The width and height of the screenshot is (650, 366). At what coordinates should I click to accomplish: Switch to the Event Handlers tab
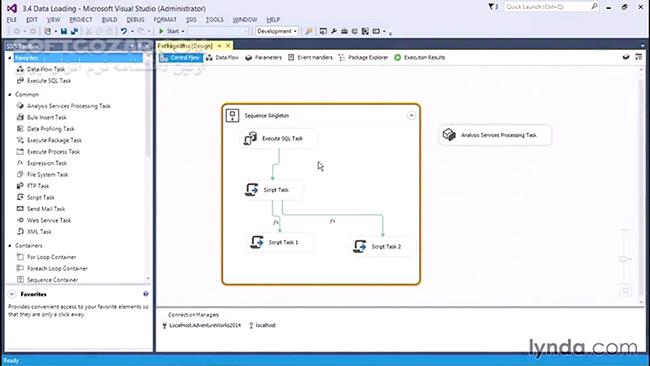tap(310, 57)
